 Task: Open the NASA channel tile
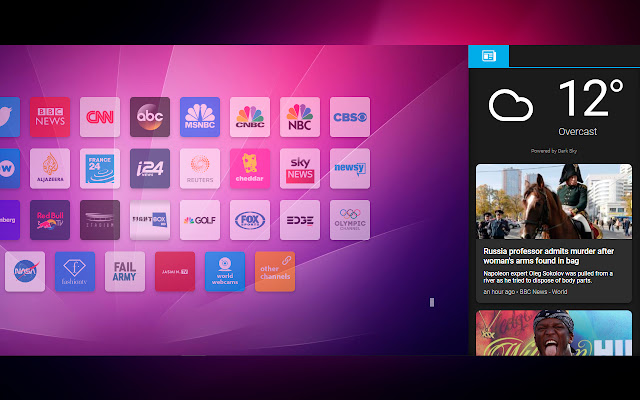pos(25,271)
